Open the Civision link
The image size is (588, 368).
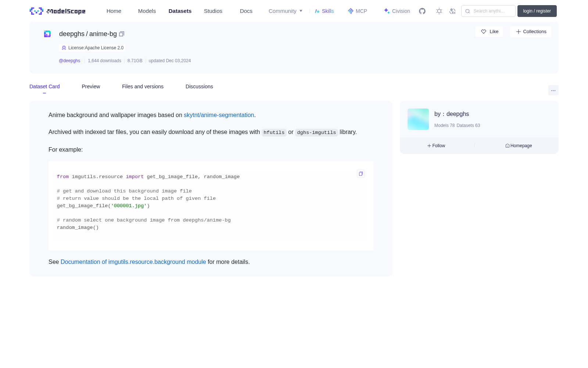397,11
